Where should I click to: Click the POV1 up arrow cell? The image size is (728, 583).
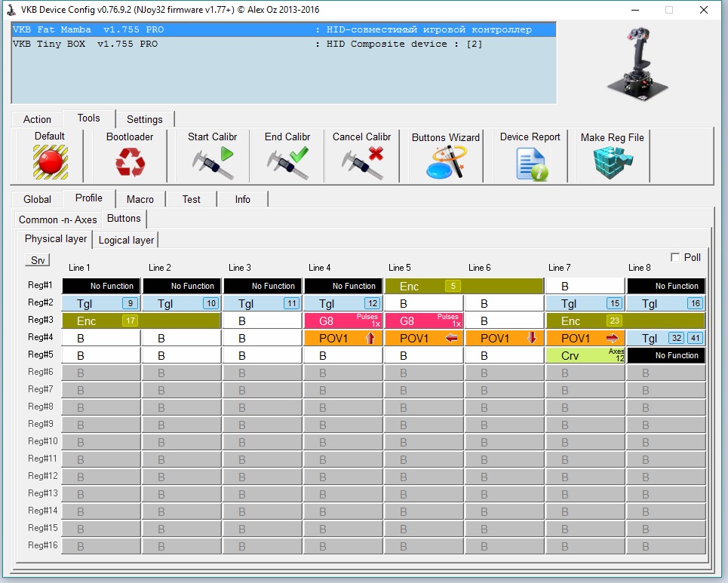(343, 338)
